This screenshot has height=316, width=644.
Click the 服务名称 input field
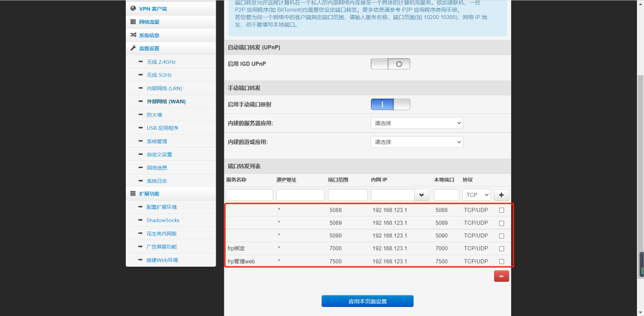tap(249, 195)
